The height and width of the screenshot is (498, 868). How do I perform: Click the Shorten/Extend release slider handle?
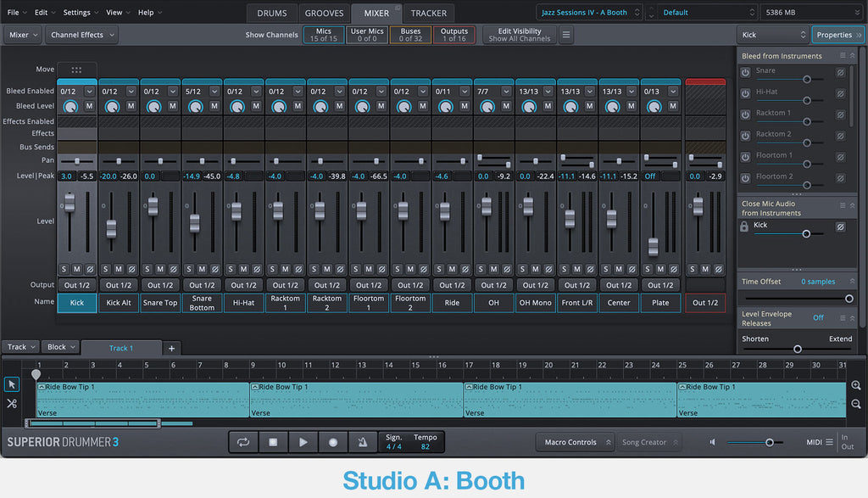tap(798, 349)
